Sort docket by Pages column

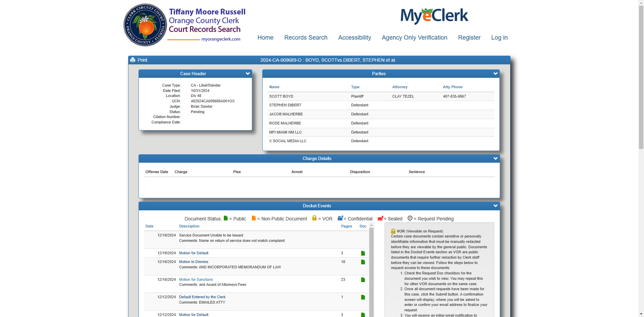[x=346, y=226]
